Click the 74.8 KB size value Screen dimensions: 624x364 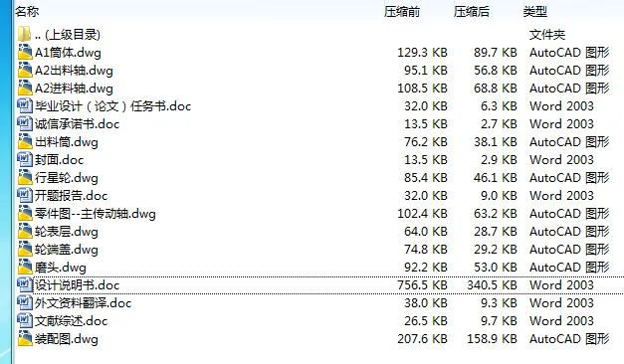426,250
